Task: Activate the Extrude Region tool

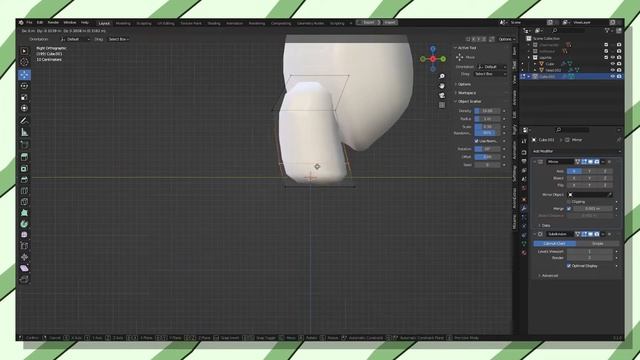Action: [x=24, y=157]
